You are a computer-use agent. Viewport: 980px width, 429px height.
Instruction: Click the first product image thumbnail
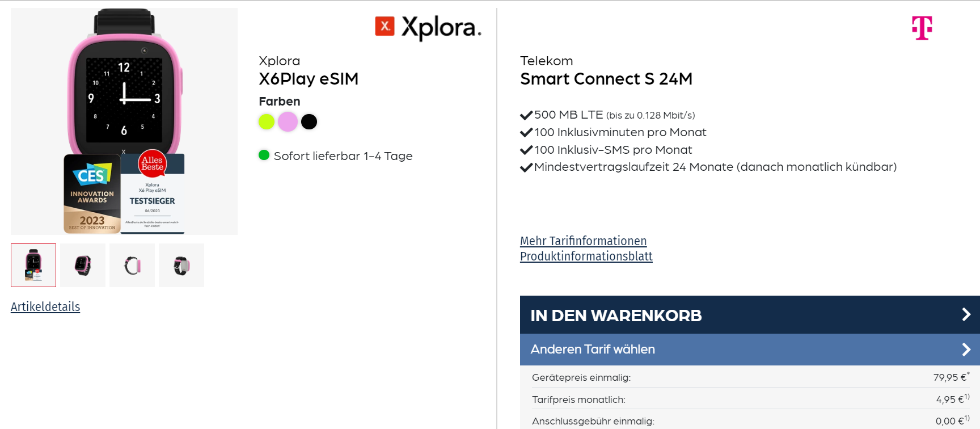33,265
